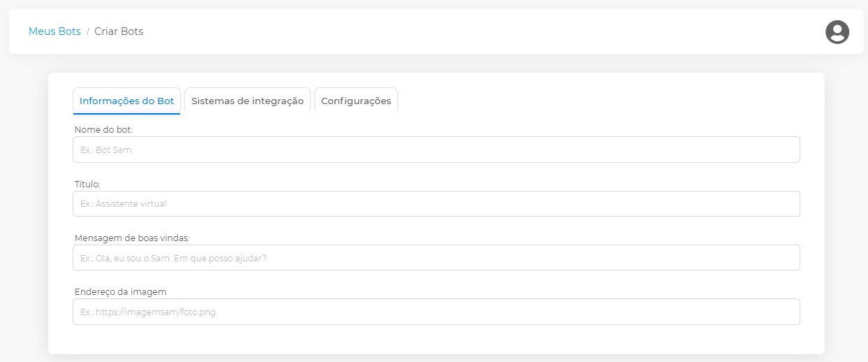Select the Informações do Bot tab
This screenshot has height=362, width=868.
[126, 101]
